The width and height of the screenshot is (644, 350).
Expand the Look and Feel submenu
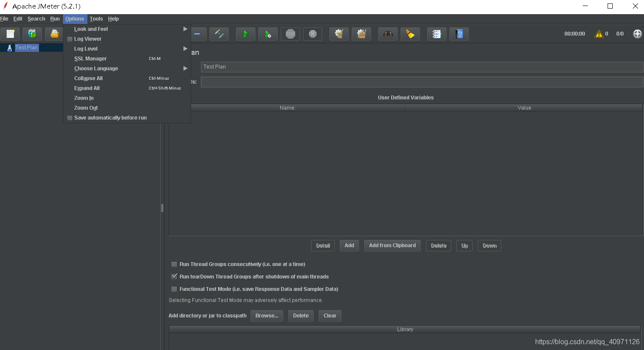click(127, 29)
